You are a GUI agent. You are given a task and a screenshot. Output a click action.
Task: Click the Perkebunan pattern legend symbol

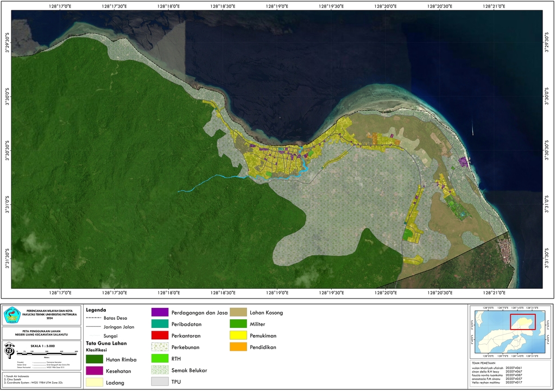click(x=159, y=347)
